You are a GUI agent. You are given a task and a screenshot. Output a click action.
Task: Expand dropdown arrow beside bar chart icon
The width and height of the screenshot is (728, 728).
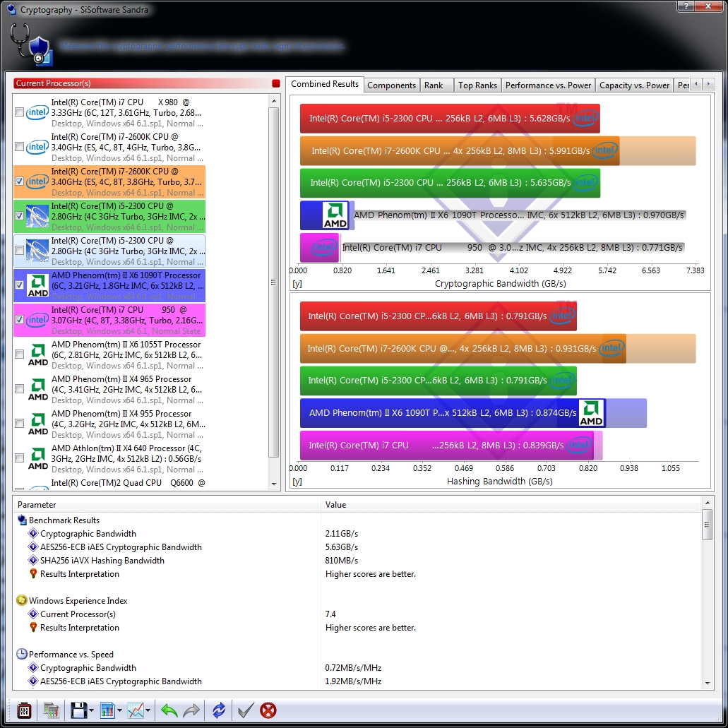coord(120,710)
